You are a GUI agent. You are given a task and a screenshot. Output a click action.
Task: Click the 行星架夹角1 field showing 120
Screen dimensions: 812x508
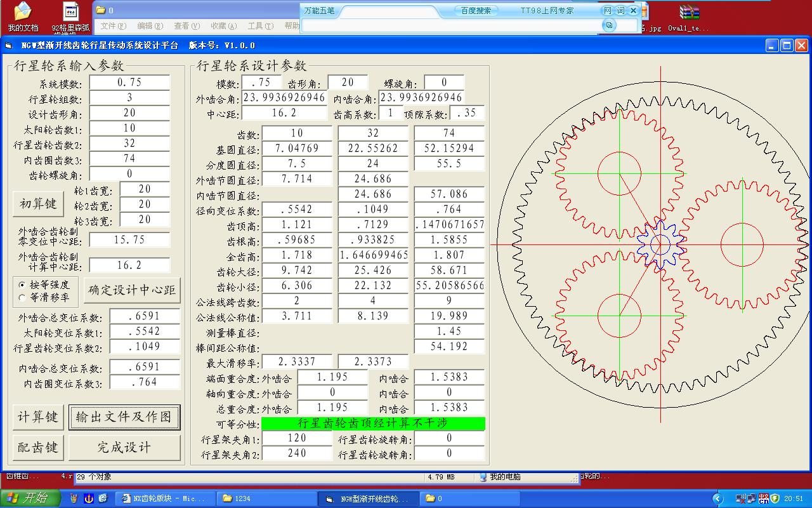coord(297,438)
